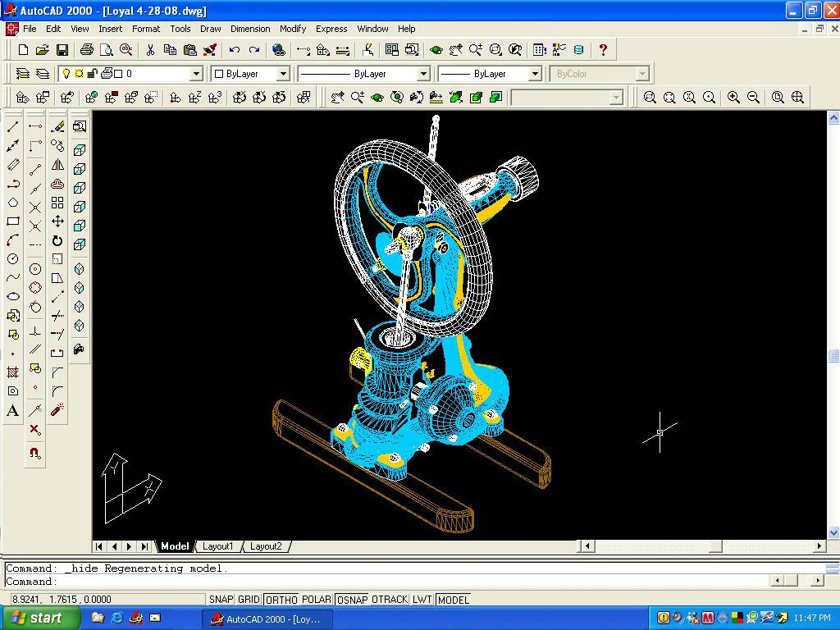Expand the ByLayer lineweight dropdown

pos(534,74)
